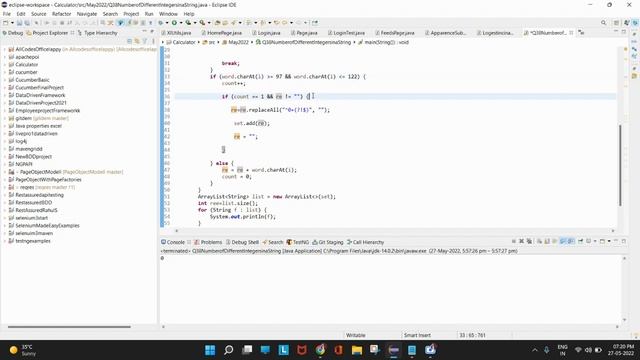Close the Q38Numberof editor tab
This screenshot has width=640, height=360.
(571, 33)
